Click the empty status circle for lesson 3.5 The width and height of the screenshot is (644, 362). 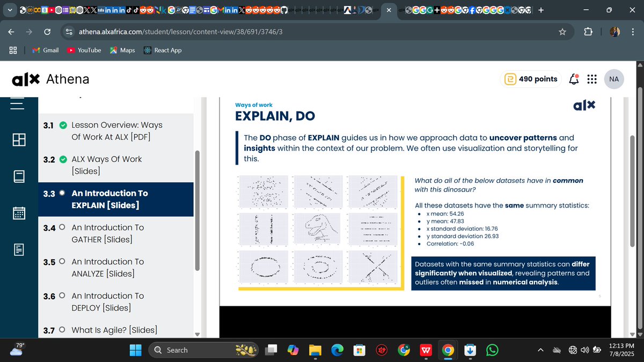point(62,262)
